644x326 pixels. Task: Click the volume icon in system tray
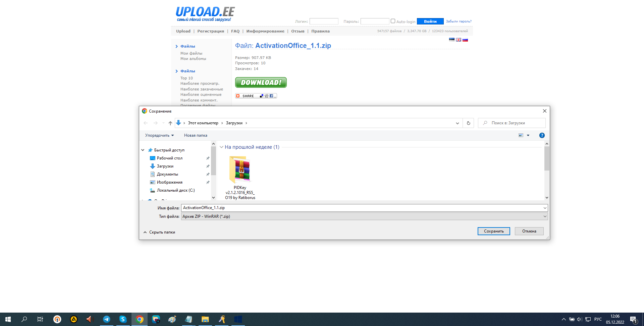[580, 319]
